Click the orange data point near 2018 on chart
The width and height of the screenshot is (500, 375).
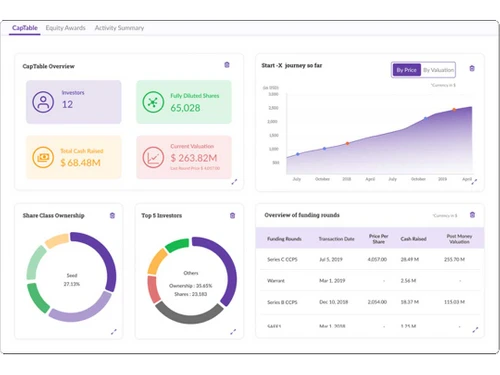(347, 143)
